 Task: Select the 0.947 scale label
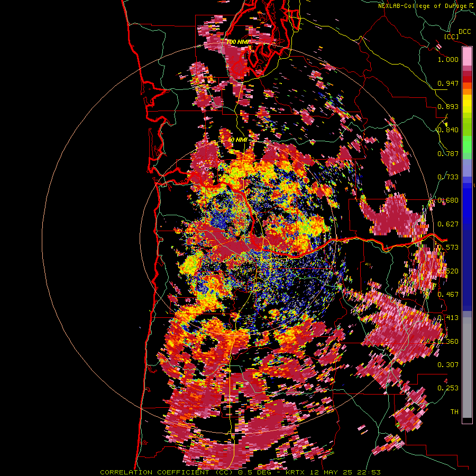click(448, 83)
